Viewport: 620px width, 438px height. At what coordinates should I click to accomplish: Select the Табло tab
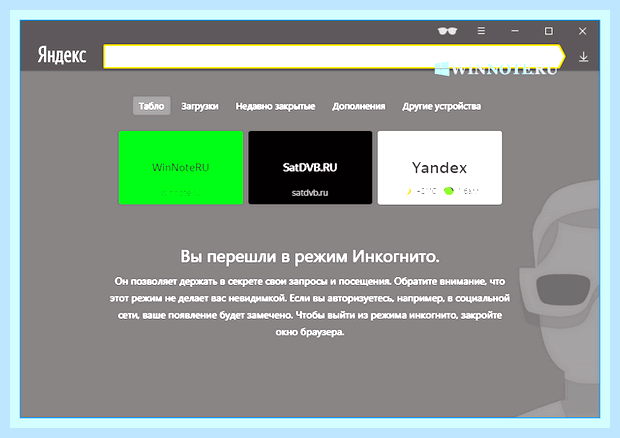tap(151, 106)
